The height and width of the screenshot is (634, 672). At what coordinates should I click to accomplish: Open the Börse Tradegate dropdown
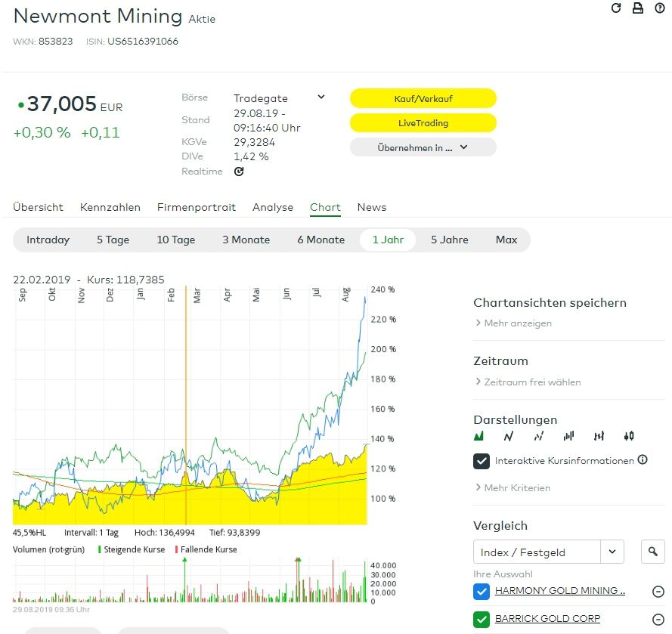click(321, 97)
